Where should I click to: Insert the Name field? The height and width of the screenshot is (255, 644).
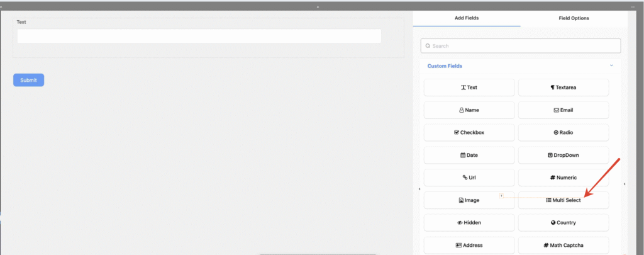click(469, 110)
